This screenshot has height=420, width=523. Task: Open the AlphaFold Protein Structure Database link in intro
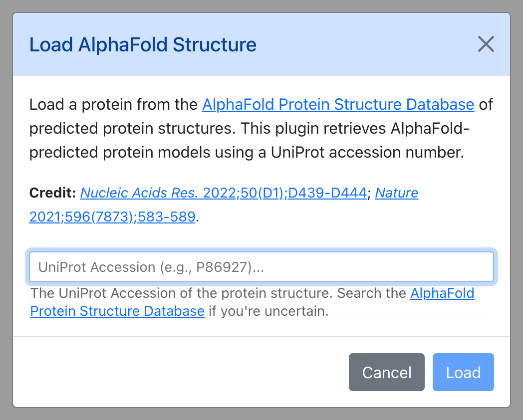click(x=338, y=104)
